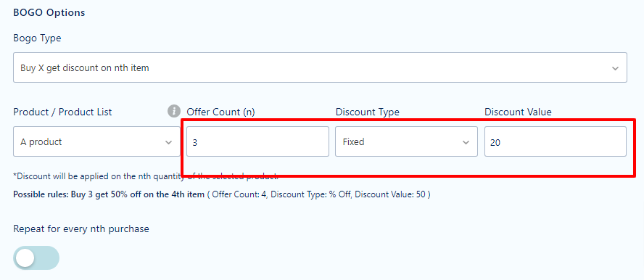Click the info icon beside Product List label

click(x=174, y=111)
